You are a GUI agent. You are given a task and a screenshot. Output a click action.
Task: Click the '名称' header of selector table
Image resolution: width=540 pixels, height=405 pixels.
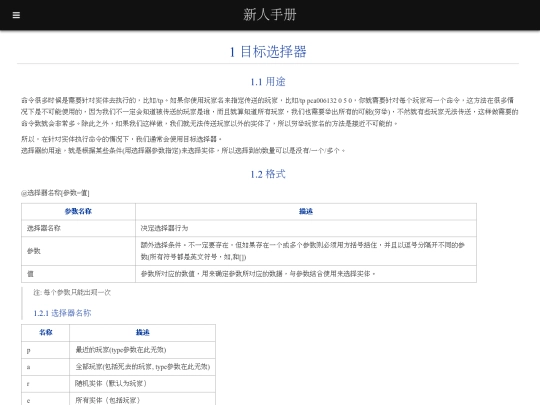coord(45,333)
